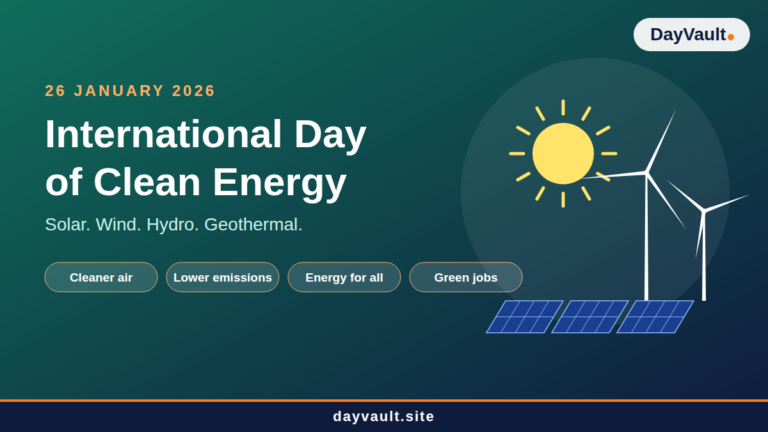768x432 pixels.
Task: Click the leftmost solar panel
Action: coord(525,317)
